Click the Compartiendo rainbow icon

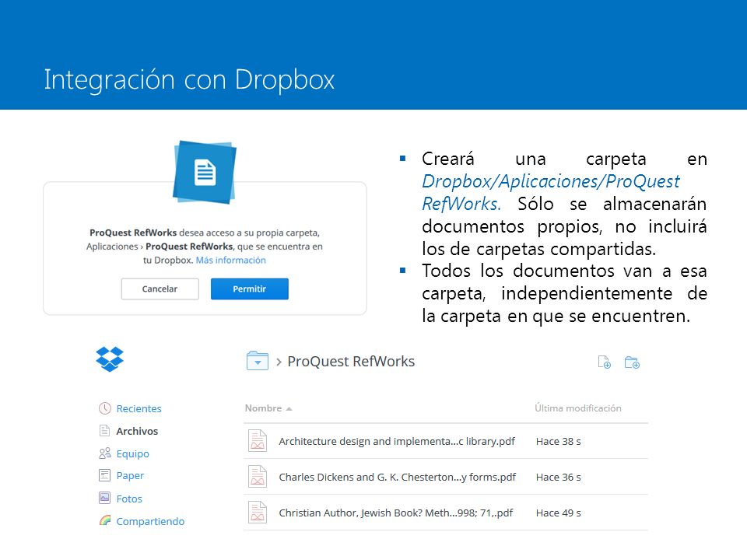coord(105,520)
